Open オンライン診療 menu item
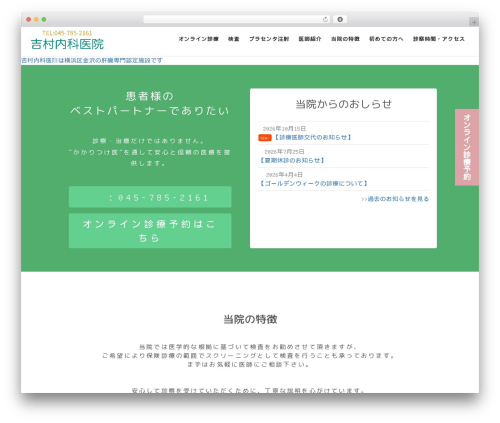This screenshot has height=423, width=500. (x=198, y=39)
